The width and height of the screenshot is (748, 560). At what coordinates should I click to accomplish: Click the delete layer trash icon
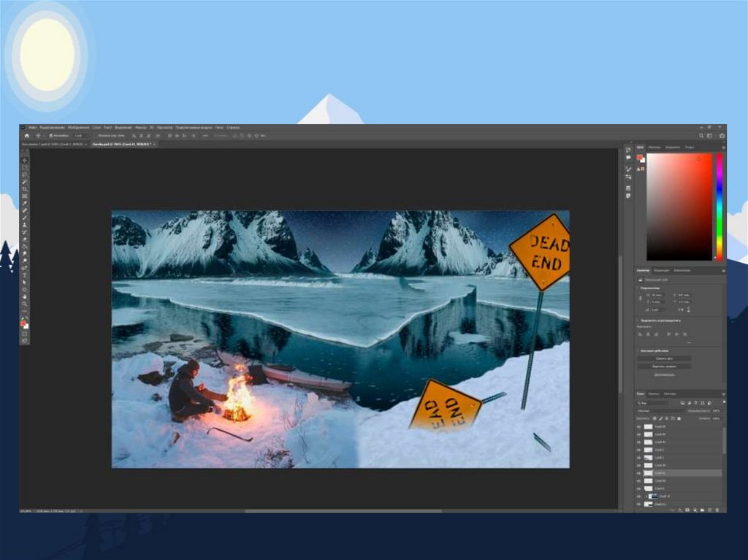pos(717,510)
